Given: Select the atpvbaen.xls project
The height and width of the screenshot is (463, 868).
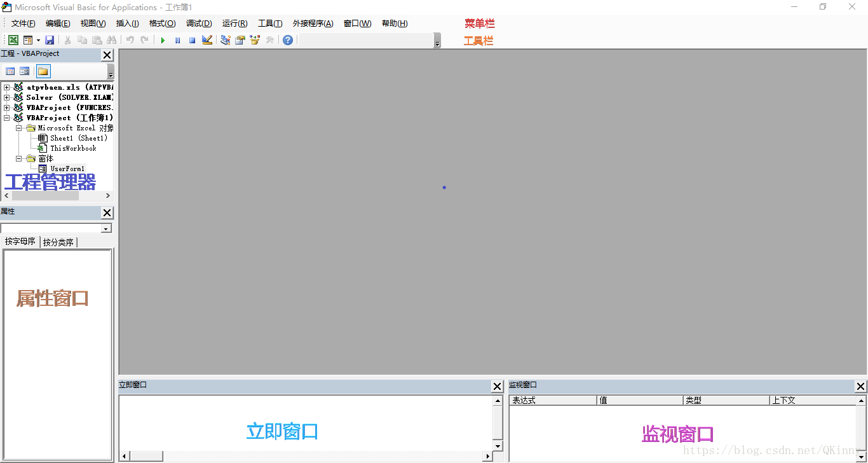Looking at the screenshot, I should coord(70,87).
